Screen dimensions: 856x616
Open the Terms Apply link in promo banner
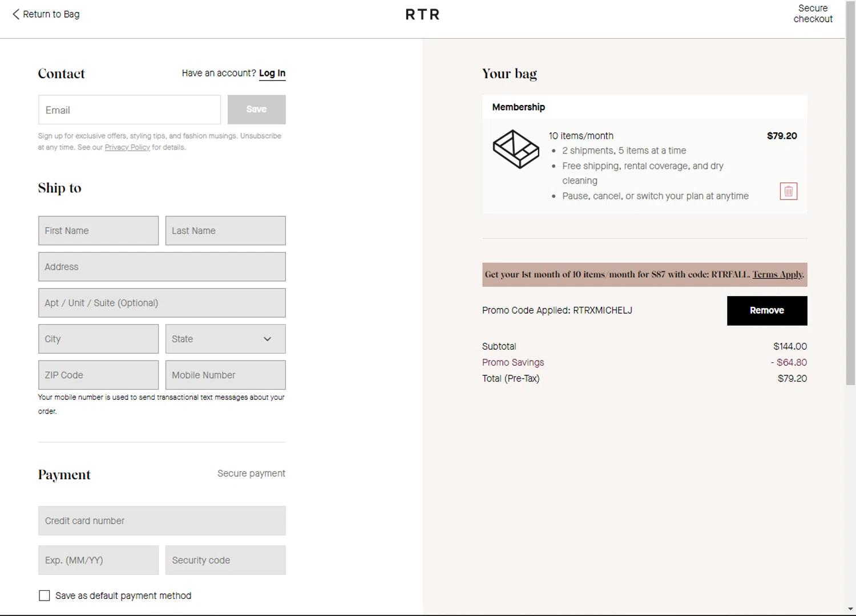point(777,274)
